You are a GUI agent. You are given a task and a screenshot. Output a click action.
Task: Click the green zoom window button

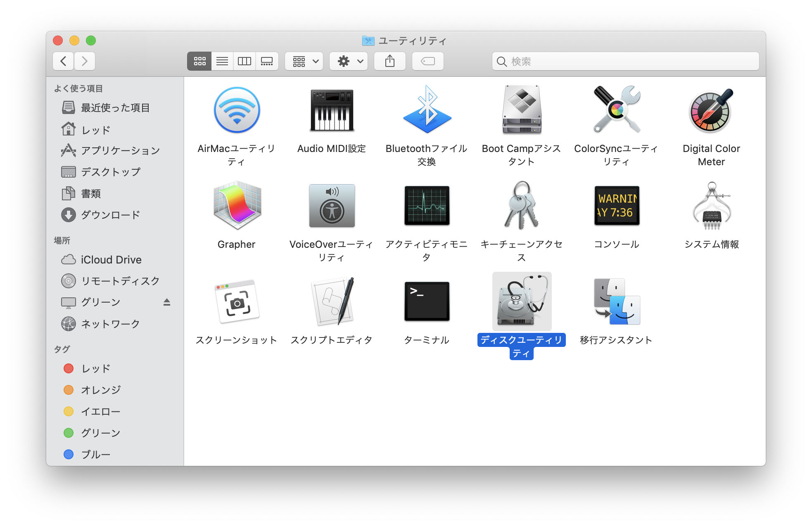click(x=91, y=40)
